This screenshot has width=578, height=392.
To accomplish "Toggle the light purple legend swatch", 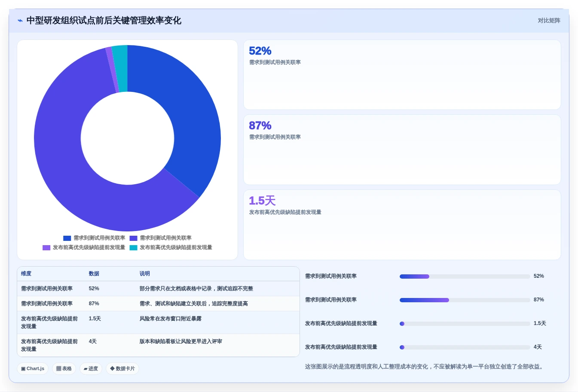I will coord(46,248).
